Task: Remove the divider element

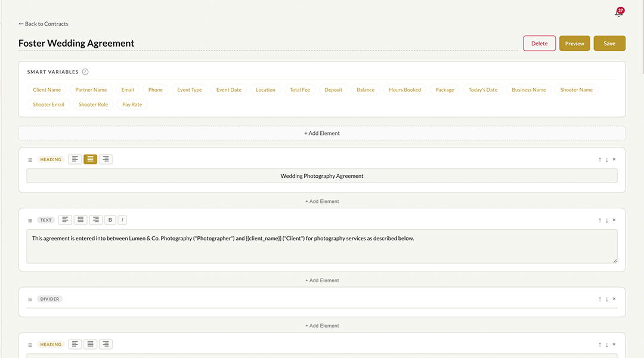Action: tap(614, 299)
